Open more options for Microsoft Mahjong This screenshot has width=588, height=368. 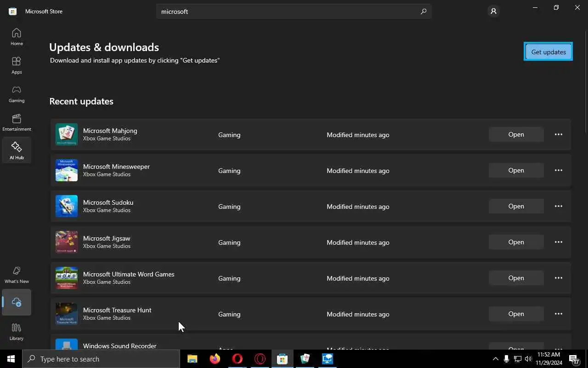(x=559, y=134)
